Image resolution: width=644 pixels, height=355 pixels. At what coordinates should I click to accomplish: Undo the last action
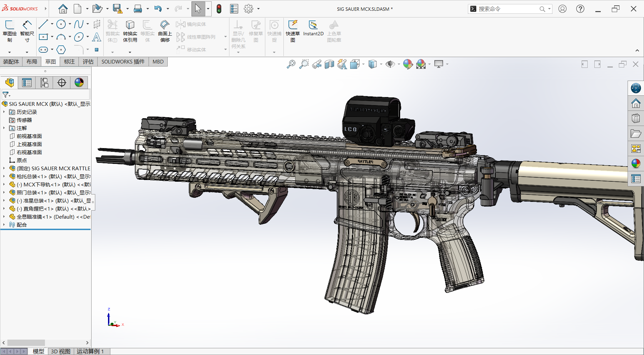click(x=158, y=9)
